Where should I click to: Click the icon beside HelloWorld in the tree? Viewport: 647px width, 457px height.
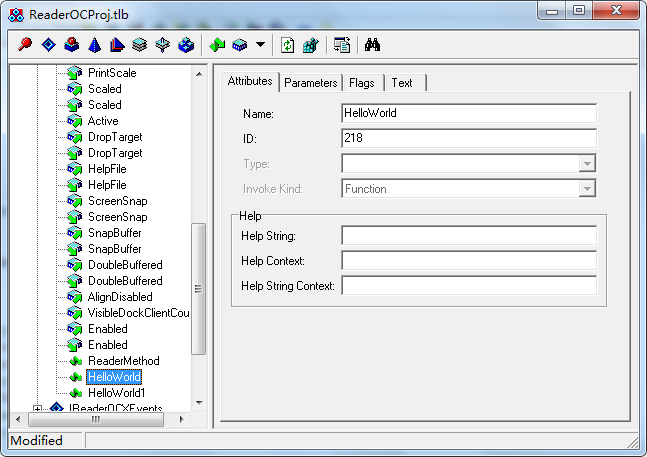[x=76, y=377]
